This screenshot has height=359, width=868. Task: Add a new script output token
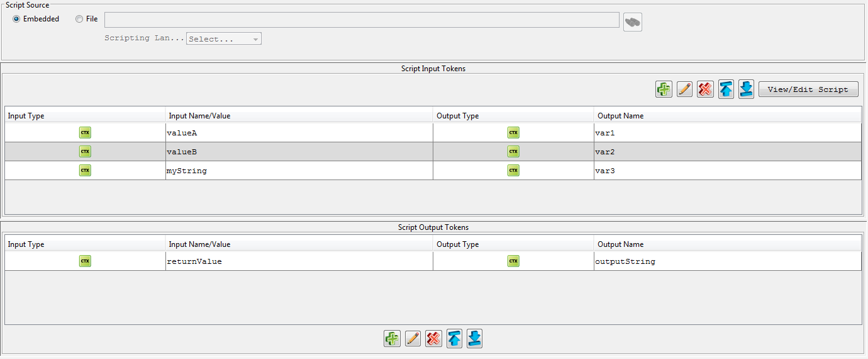pos(392,339)
